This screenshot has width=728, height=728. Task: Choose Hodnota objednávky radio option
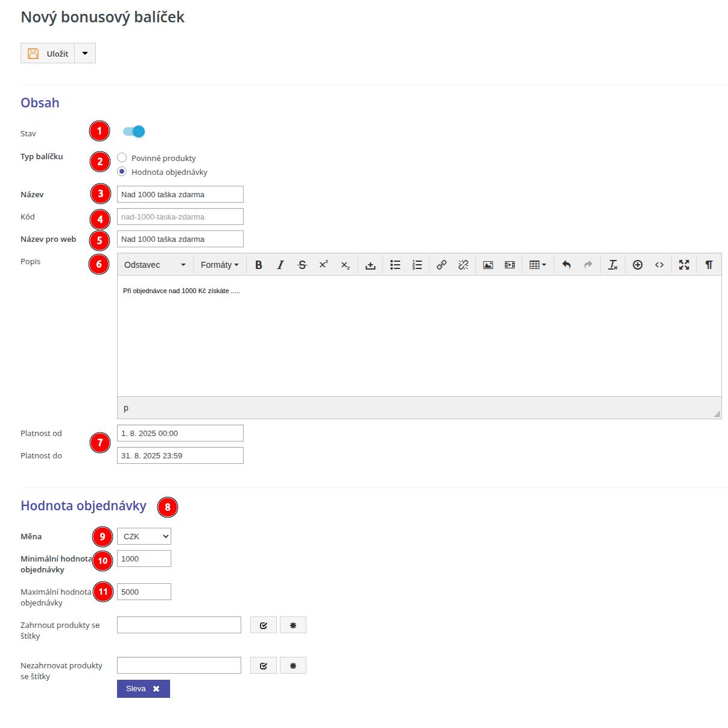coord(122,172)
